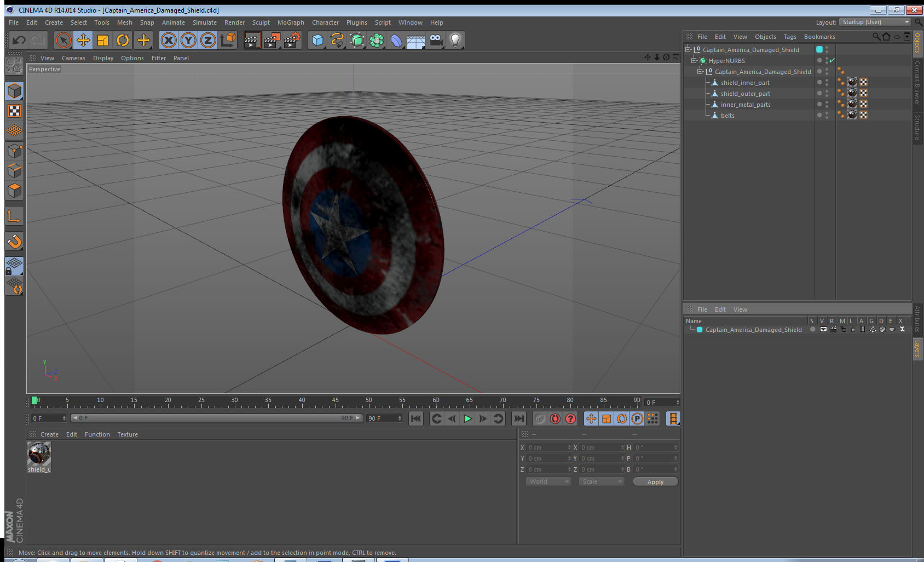Collapse the HyperNURBS tree node
Image resolution: width=924 pixels, height=562 pixels.
694,60
